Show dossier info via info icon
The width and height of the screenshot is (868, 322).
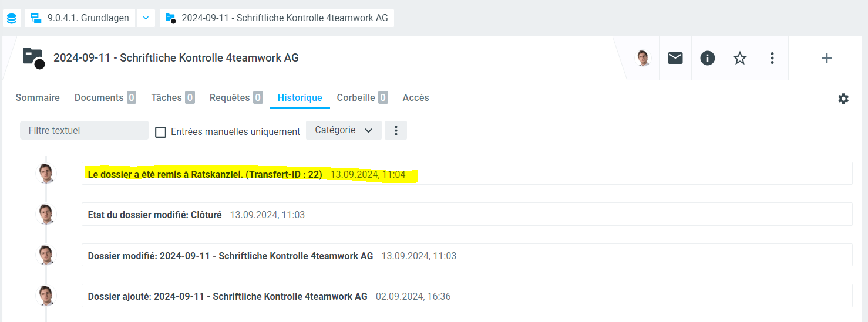(x=708, y=58)
